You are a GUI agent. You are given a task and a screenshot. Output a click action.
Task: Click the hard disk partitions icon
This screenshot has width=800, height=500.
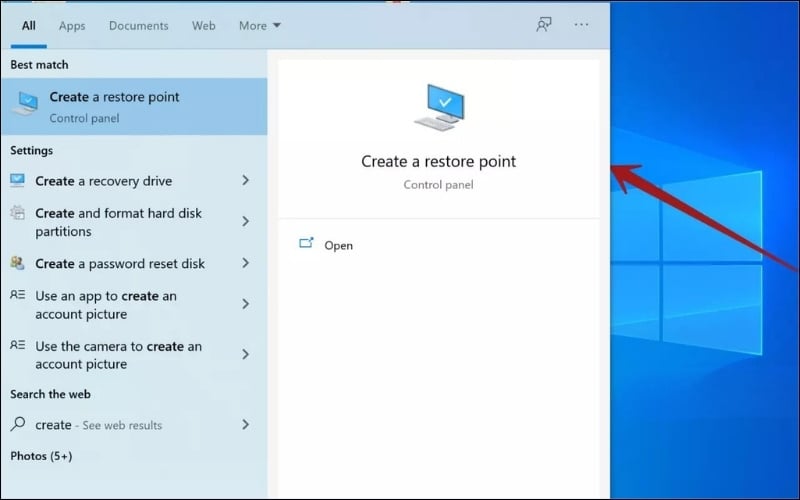pos(17,213)
